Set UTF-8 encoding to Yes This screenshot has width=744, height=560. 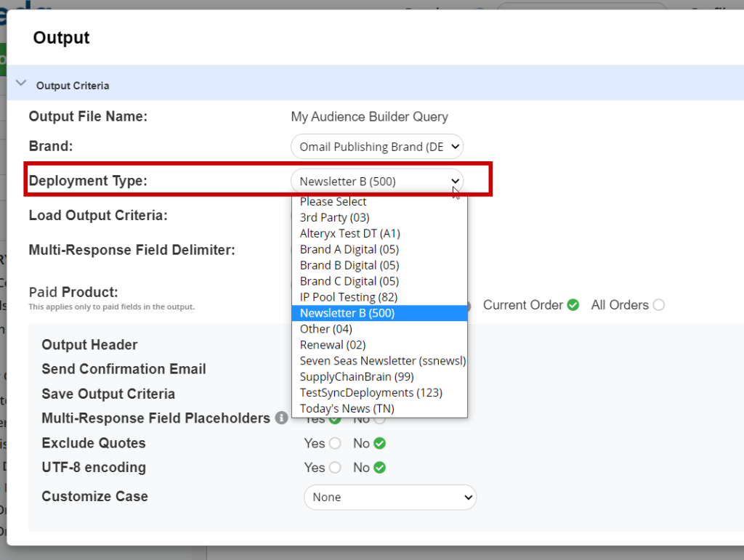(334, 468)
